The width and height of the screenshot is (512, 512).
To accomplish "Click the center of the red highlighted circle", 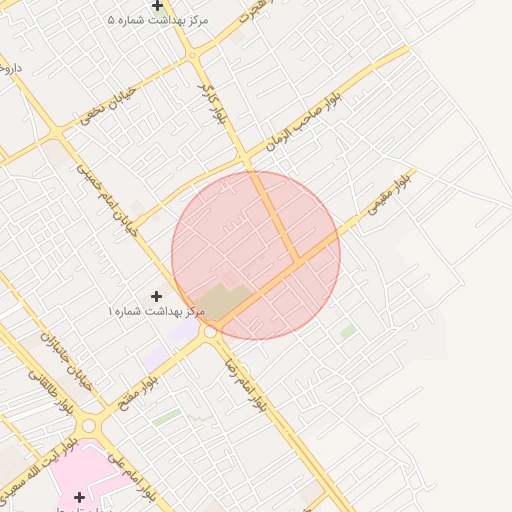I will tap(256, 255).
